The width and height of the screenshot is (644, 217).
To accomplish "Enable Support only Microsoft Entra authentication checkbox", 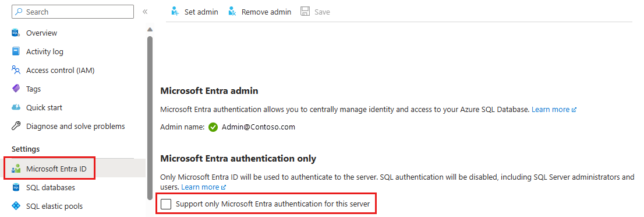I will (166, 204).
